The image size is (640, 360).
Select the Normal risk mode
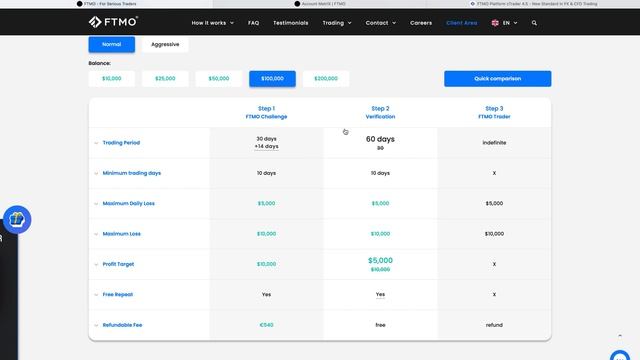point(111,44)
